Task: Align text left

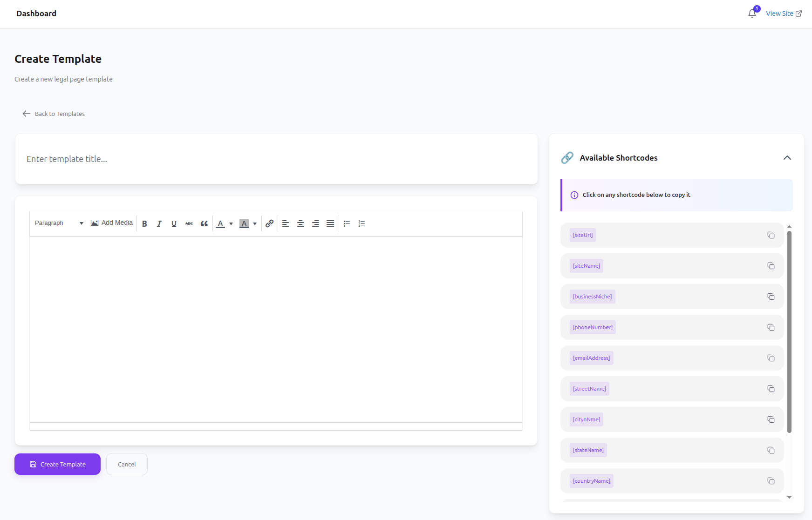Action: 286,223
